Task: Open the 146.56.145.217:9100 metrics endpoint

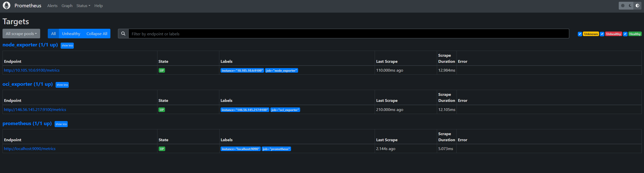Action: [35, 109]
